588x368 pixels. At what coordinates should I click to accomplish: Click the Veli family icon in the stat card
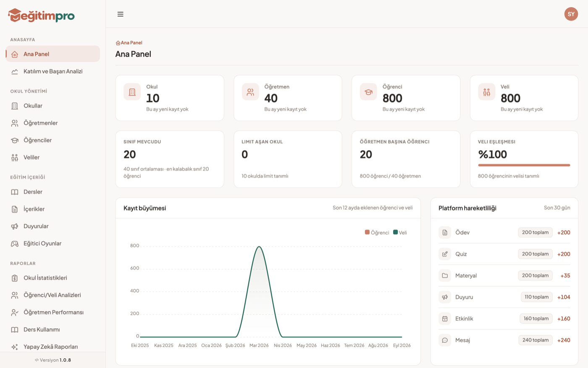click(x=486, y=92)
